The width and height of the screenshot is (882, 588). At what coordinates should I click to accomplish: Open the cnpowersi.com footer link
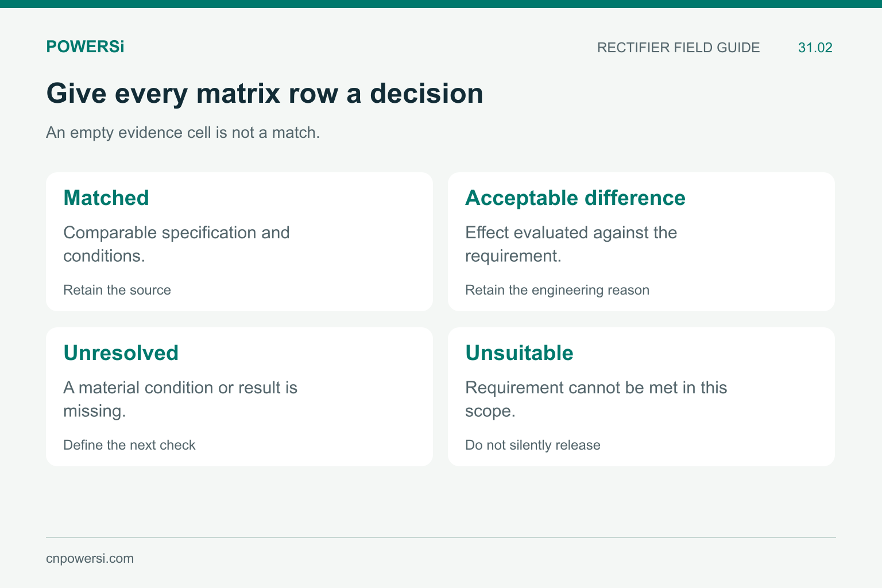90,559
